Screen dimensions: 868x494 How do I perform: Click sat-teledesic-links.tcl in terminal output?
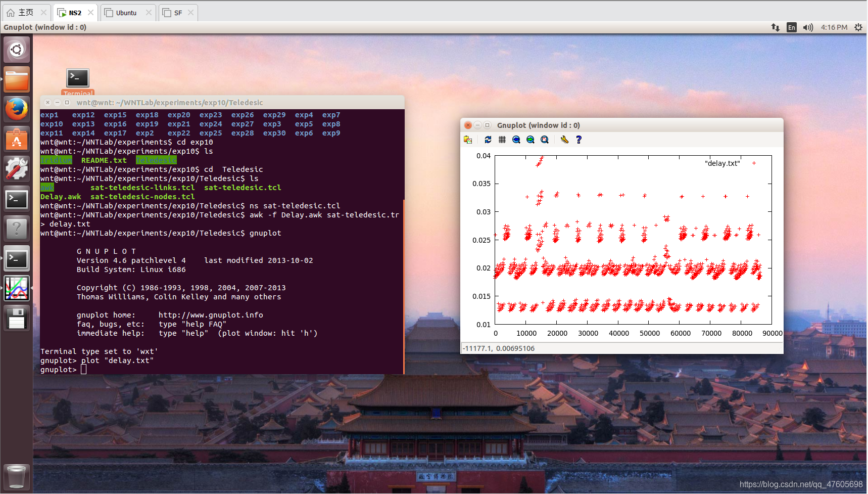point(142,188)
